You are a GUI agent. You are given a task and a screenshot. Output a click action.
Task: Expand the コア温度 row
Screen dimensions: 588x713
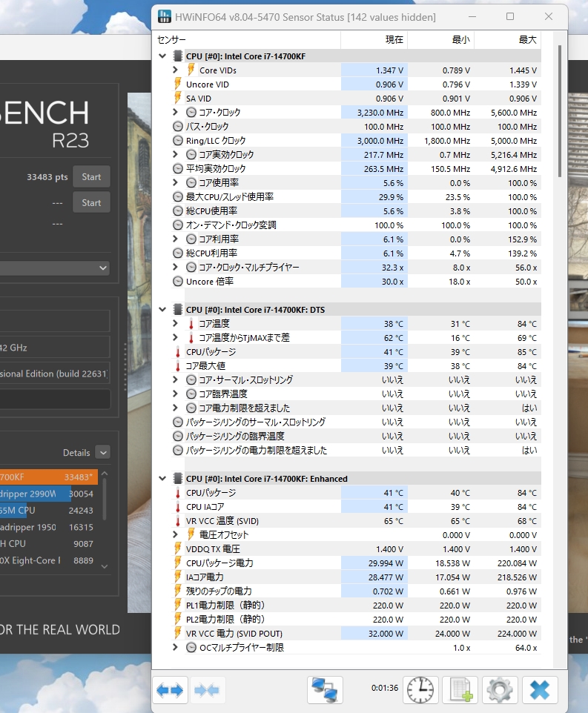(x=176, y=323)
